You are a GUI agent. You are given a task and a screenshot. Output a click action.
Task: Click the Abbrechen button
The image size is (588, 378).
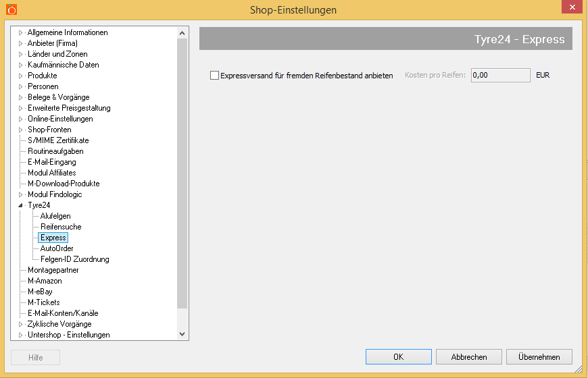tap(469, 356)
